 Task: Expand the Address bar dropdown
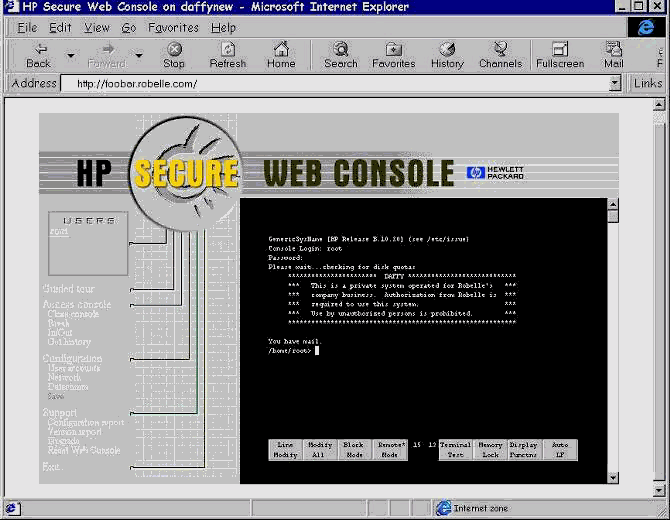(615, 83)
